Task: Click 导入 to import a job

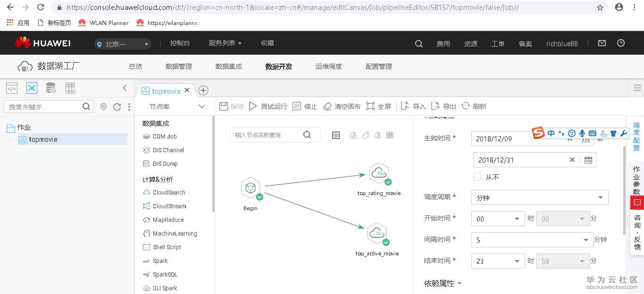Action: [x=413, y=106]
